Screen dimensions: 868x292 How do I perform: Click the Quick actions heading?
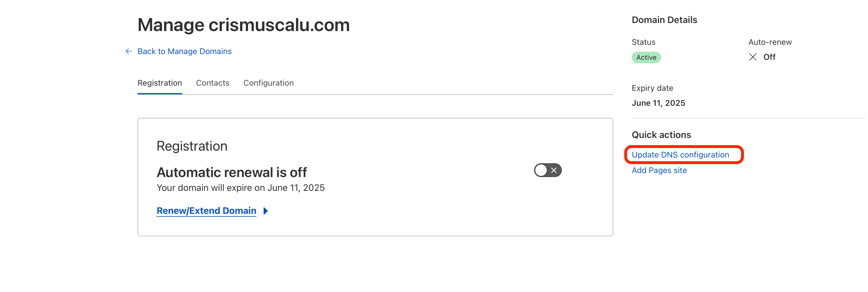[661, 135]
